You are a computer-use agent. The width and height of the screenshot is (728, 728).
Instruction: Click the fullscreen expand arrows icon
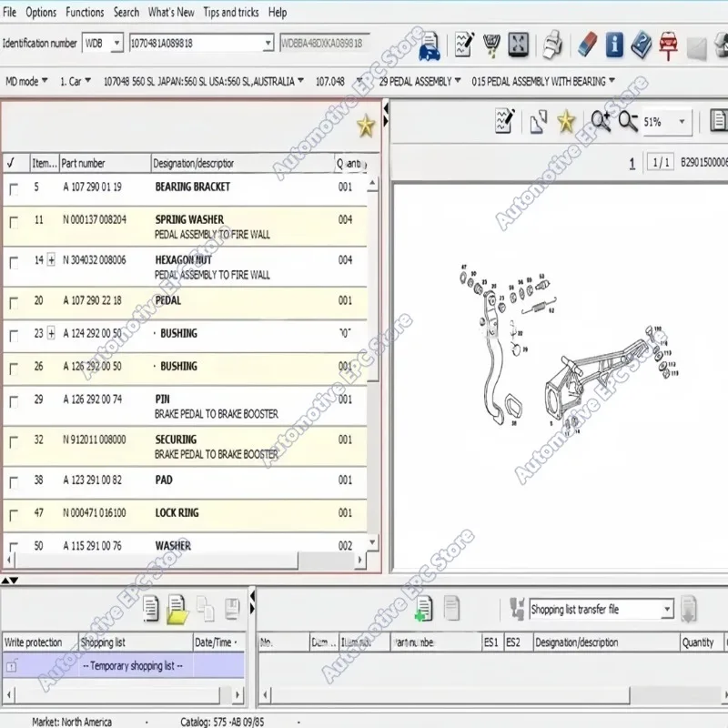click(518, 45)
